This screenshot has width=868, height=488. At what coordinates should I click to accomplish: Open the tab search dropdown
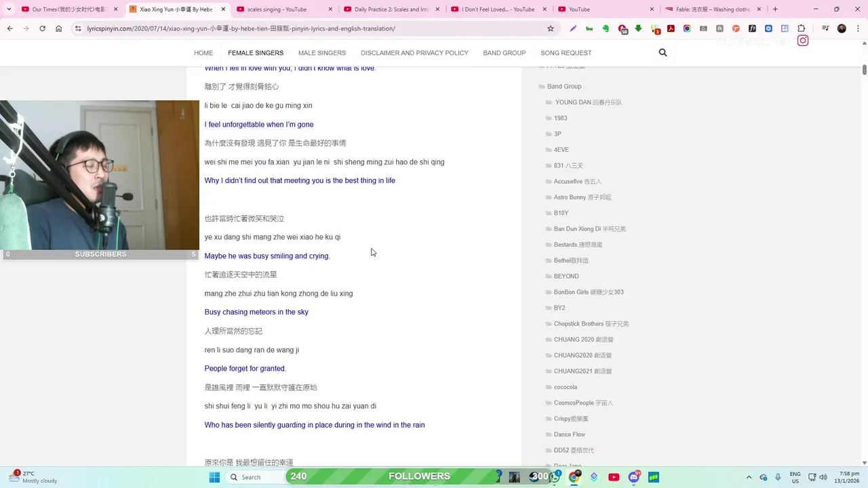pos(9,9)
